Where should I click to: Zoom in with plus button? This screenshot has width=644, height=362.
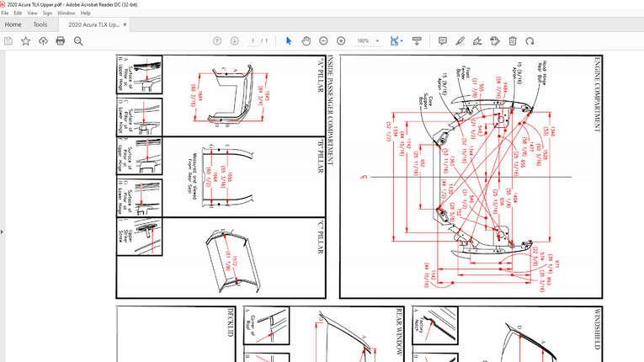coord(341,40)
